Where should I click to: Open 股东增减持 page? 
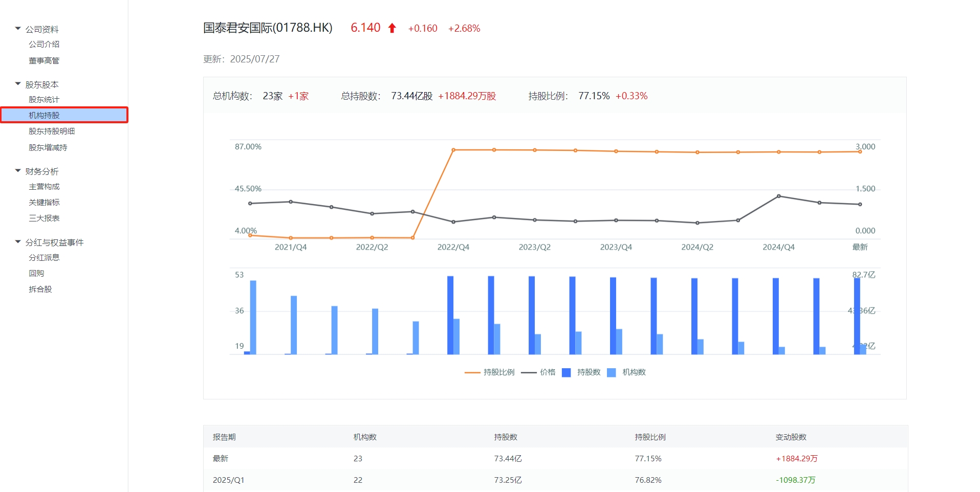(x=48, y=148)
